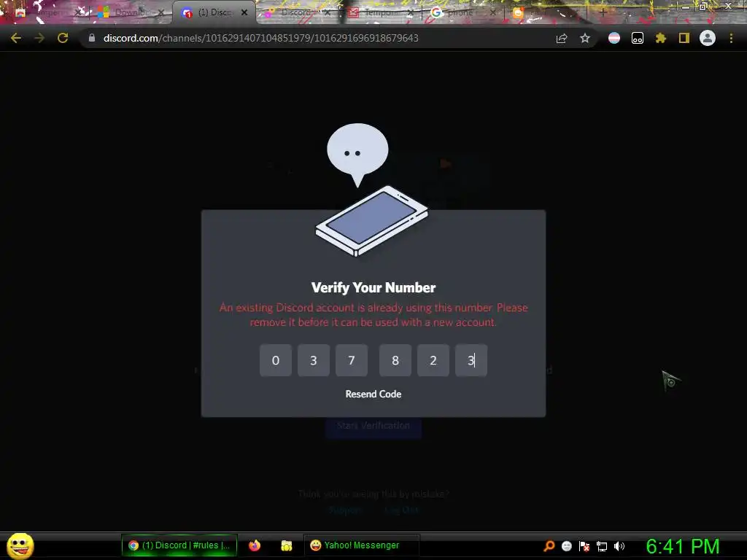Click the discord.com address bar URL
Viewport: 747px width, 560px height.
click(260, 38)
